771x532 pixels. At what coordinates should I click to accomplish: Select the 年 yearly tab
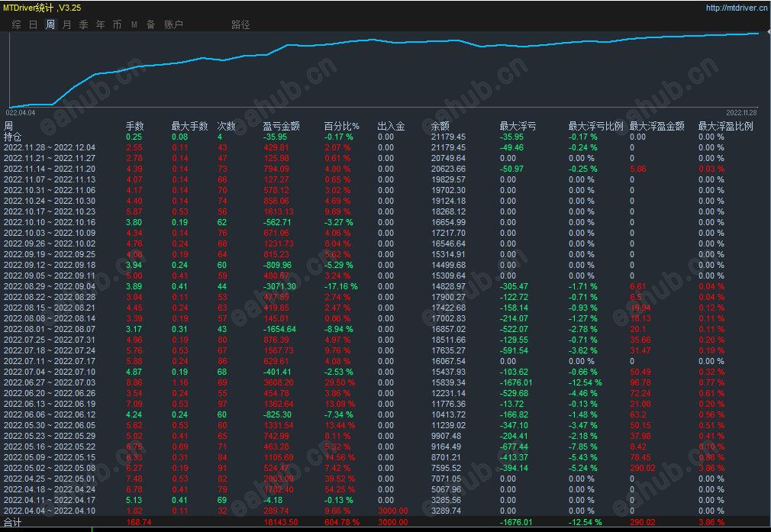tap(100, 24)
